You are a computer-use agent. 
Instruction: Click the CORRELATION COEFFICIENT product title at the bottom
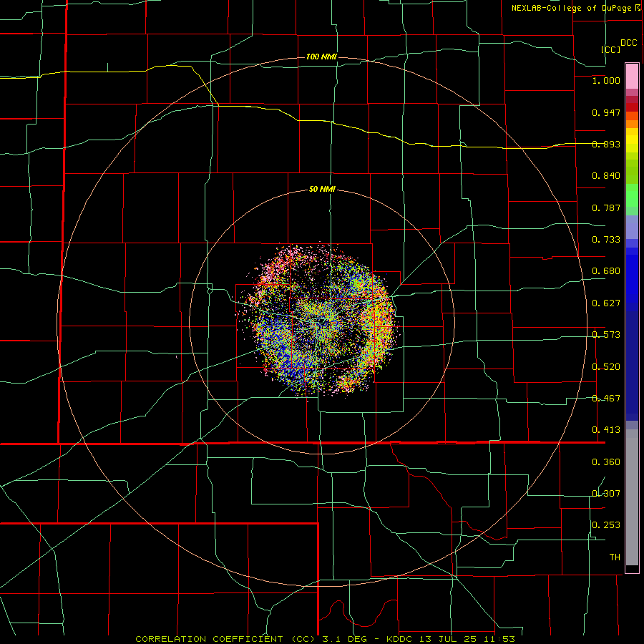pyautogui.click(x=326, y=639)
